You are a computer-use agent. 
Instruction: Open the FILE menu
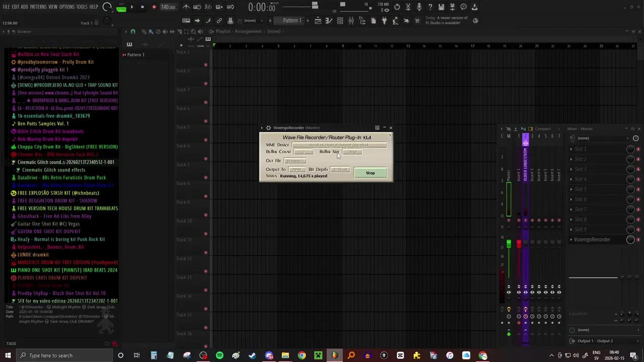tap(6, 7)
